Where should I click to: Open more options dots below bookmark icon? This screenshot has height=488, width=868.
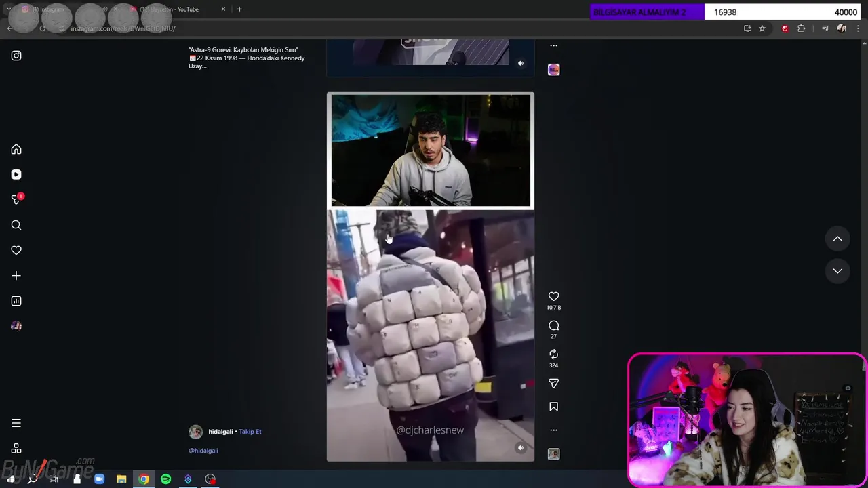point(553,430)
